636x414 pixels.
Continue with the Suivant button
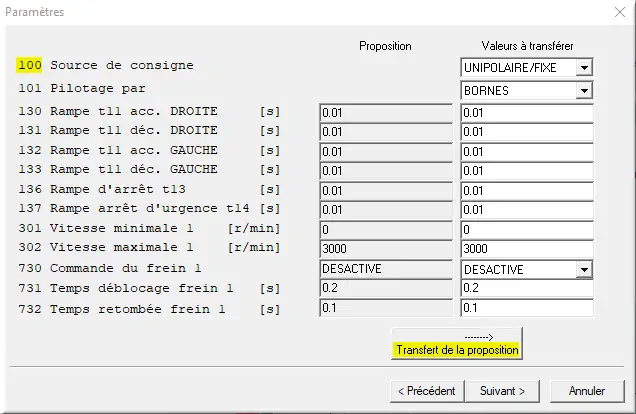tap(503, 391)
